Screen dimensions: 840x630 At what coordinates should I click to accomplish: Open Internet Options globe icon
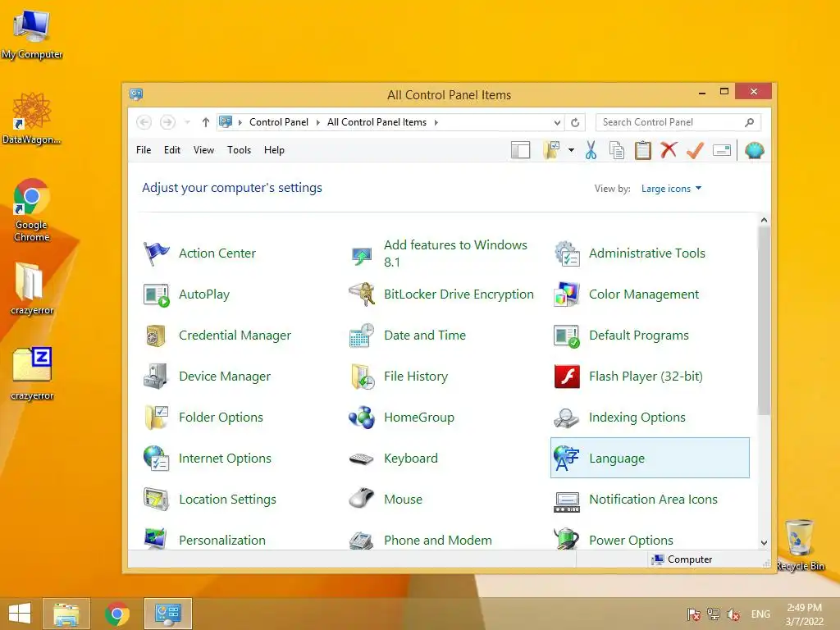pos(156,459)
